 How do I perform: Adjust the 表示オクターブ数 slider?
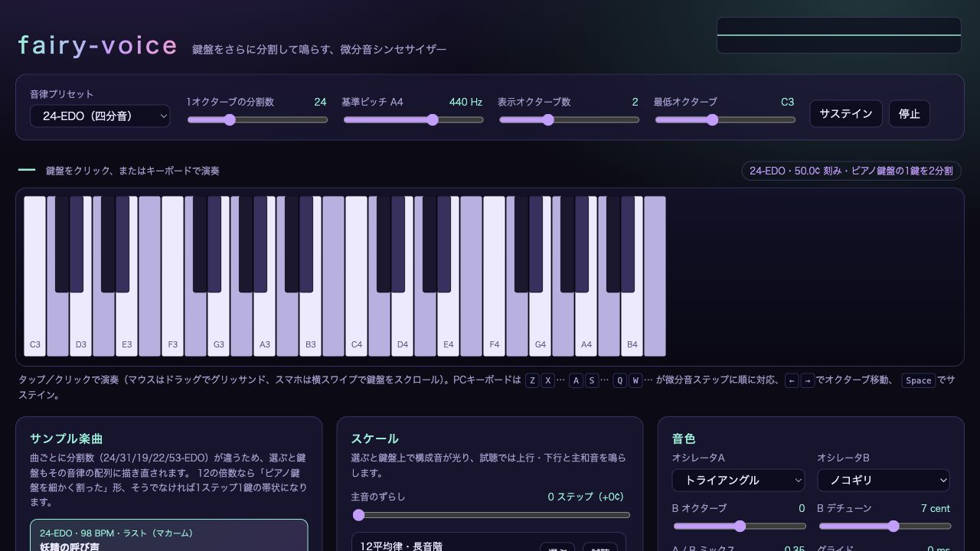570,119
